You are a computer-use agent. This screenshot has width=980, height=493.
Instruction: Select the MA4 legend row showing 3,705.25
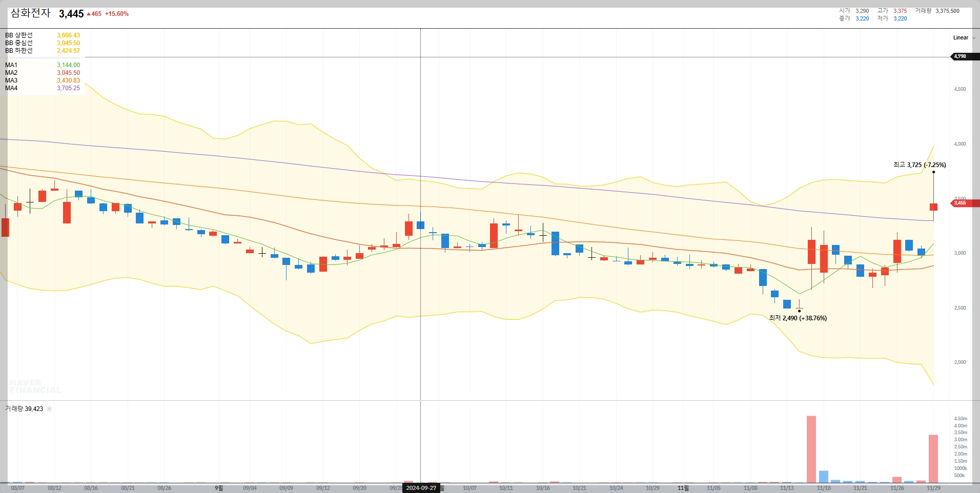43,88
